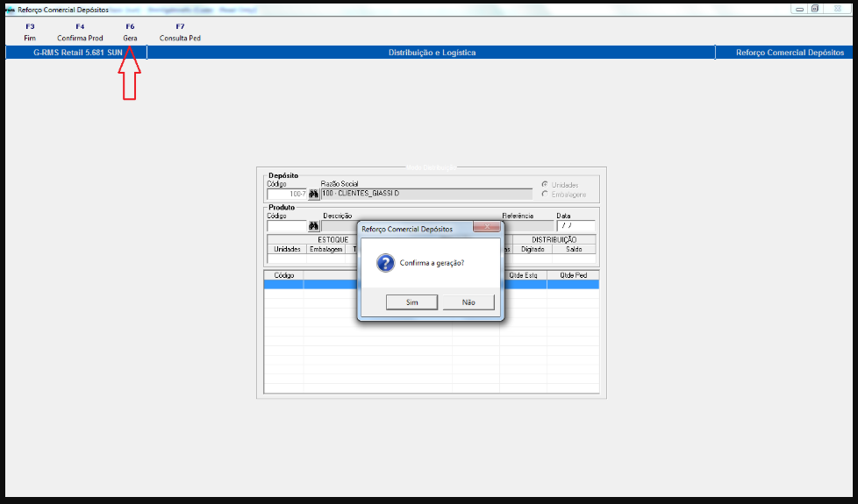
Task: Click the Saldo cell under DISTRIBUIÇÃO
Action: (x=574, y=249)
